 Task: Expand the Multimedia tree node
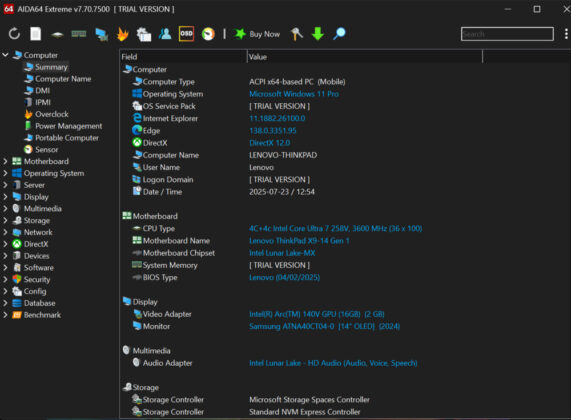click(5, 209)
